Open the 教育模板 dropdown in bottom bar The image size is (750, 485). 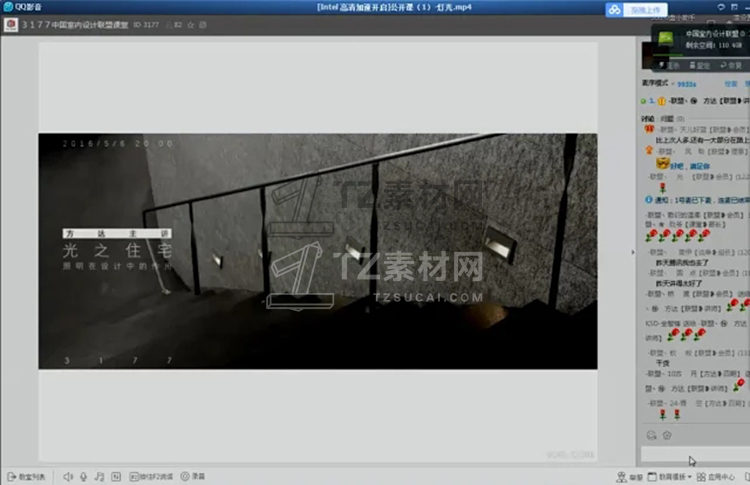pyautogui.click(x=669, y=477)
